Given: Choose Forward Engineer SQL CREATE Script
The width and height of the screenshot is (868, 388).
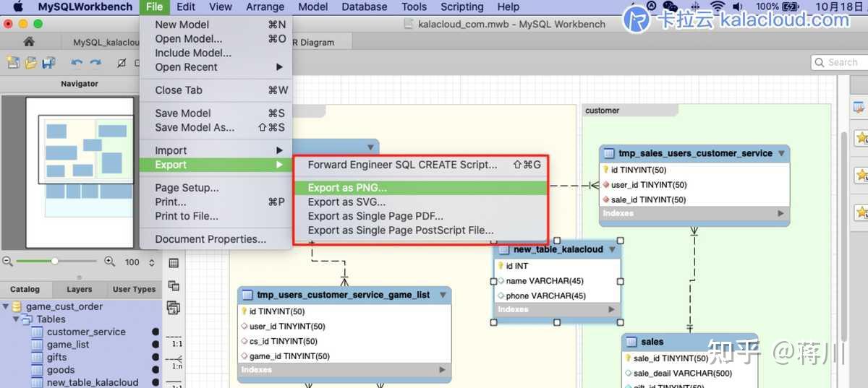Looking at the screenshot, I should (x=420, y=165).
